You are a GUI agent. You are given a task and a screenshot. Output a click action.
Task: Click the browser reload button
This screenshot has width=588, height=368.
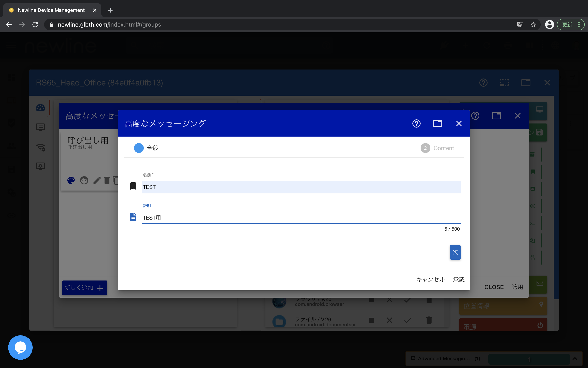click(35, 25)
